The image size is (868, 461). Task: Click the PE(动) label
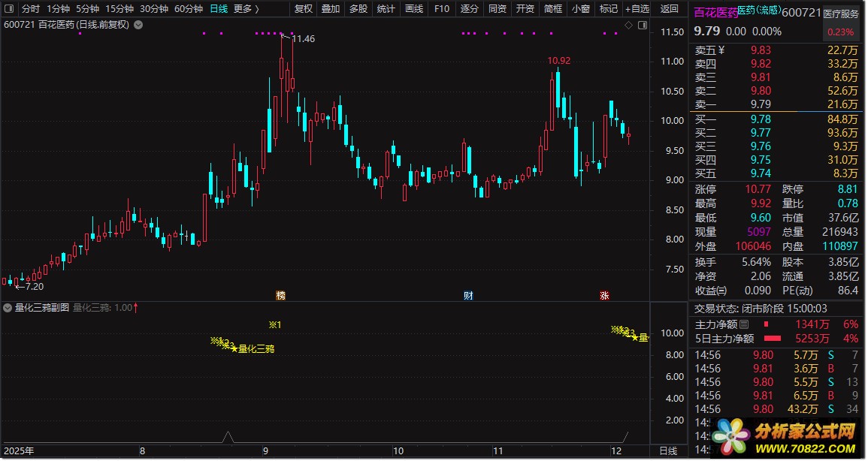797,291
